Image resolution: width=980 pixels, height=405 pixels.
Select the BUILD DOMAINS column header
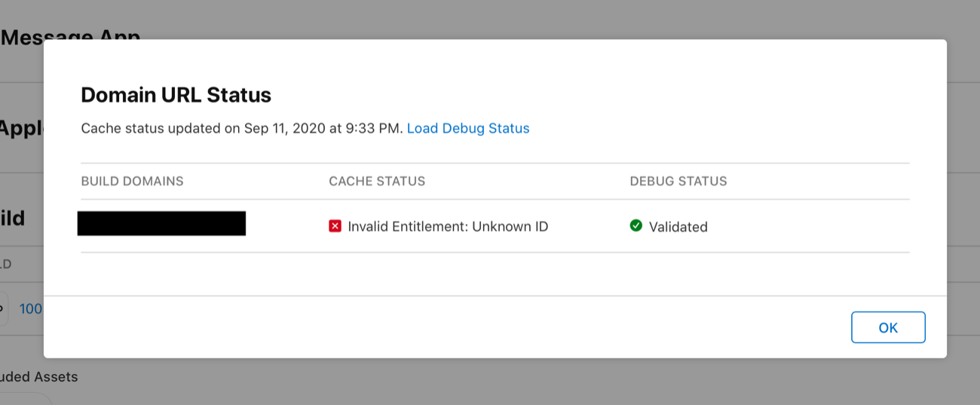pos(133,181)
